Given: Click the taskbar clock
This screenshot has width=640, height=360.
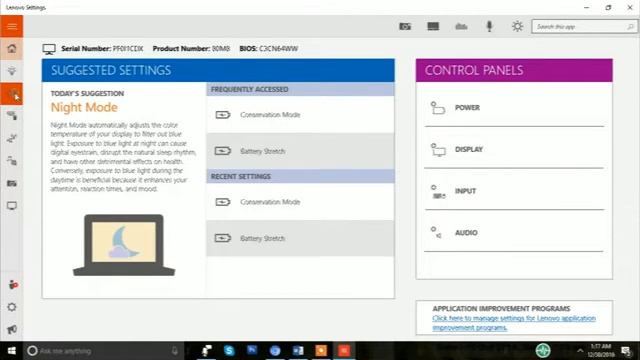Looking at the screenshot, I should [x=601, y=351].
